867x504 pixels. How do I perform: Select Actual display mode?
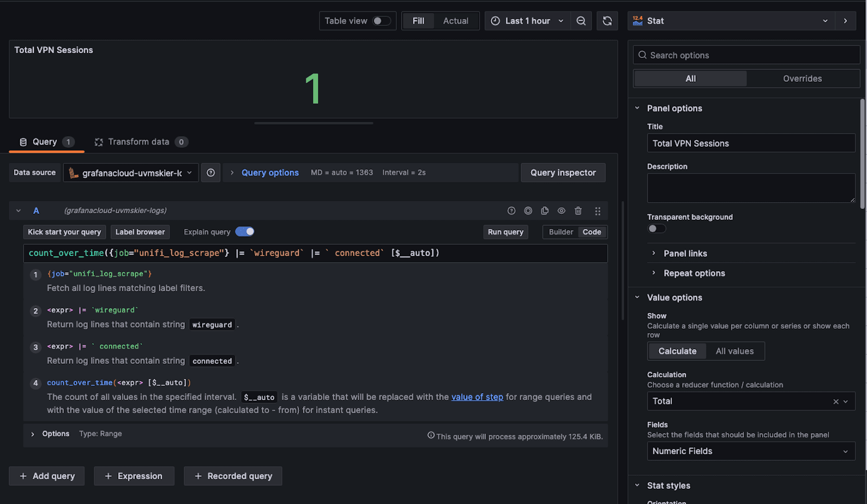(x=456, y=21)
